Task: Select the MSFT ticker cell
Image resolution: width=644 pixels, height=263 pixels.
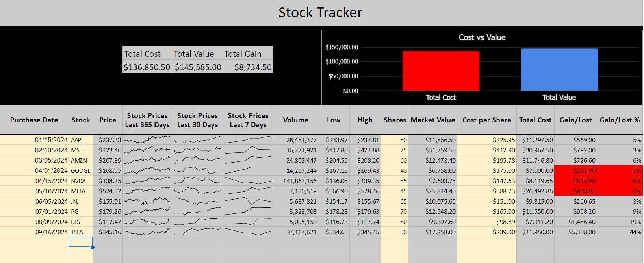Action: (x=81, y=150)
